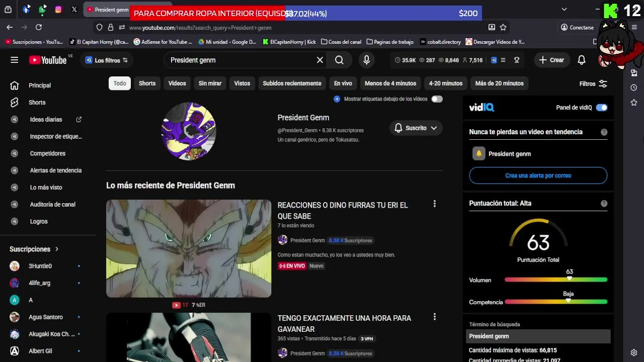Select Subidos recientemente chip
Viewport: 644px width, 362px height.
point(292,83)
